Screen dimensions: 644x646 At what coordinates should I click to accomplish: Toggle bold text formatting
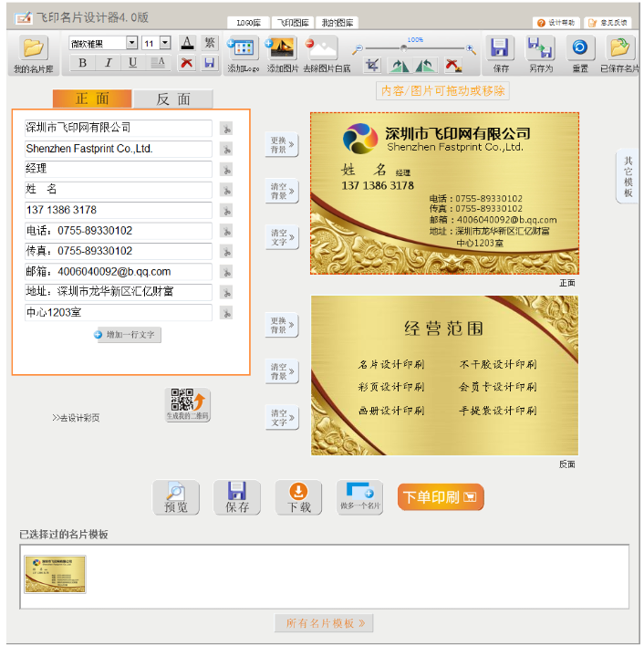click(83, 63)
